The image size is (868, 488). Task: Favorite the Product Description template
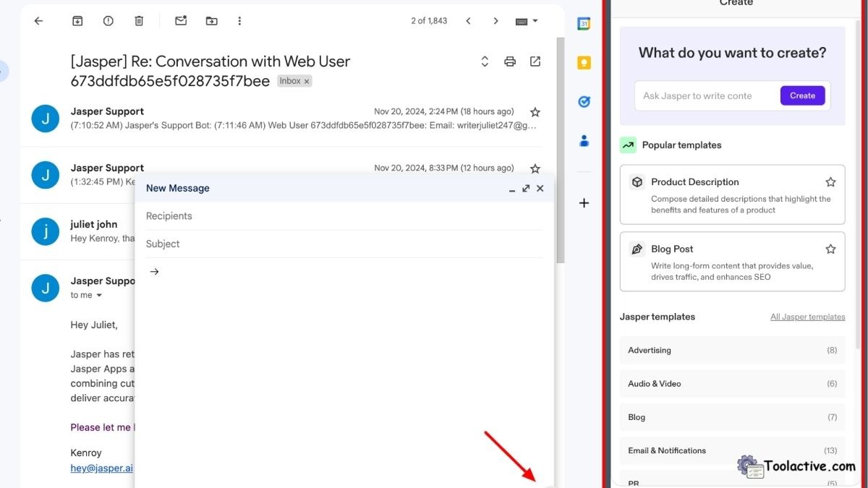[830, 182]
